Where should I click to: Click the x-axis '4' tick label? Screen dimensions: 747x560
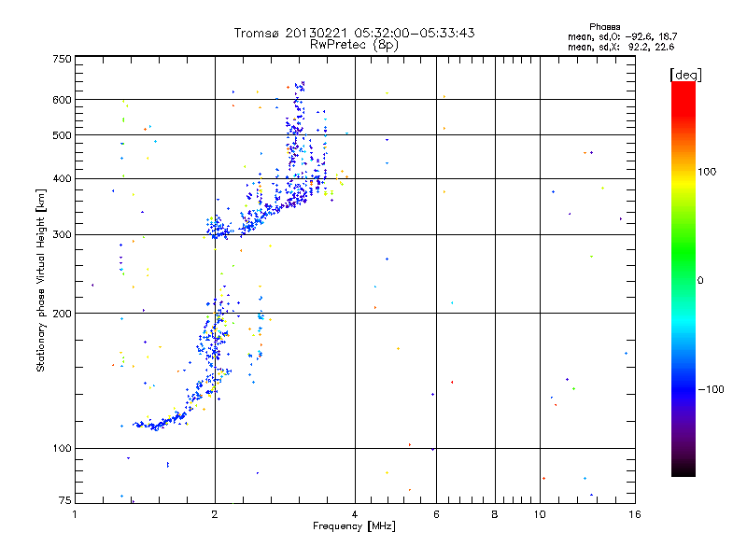click(x=355, y=515)
